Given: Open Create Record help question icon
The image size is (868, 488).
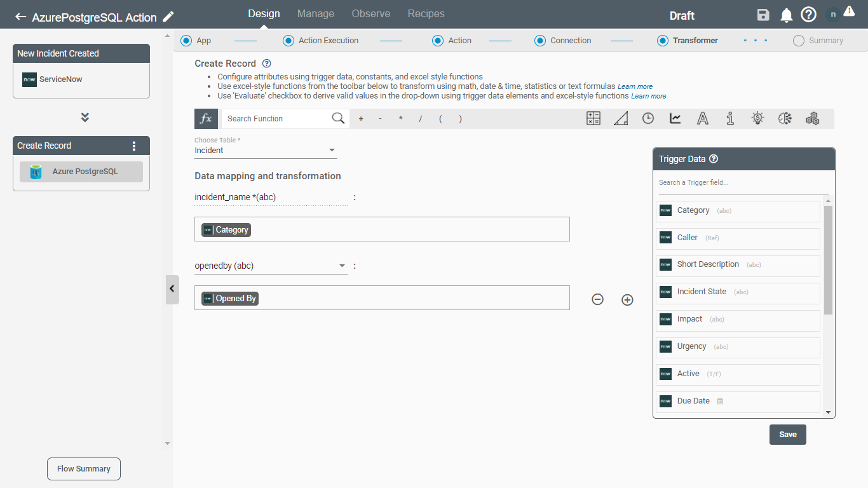Looking at the screenshot, I should coord(267,64).
